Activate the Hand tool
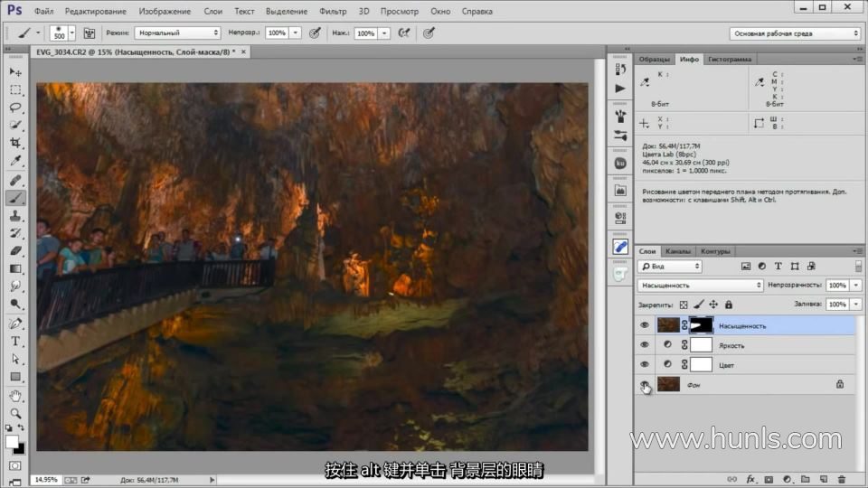 click(15, 395)
